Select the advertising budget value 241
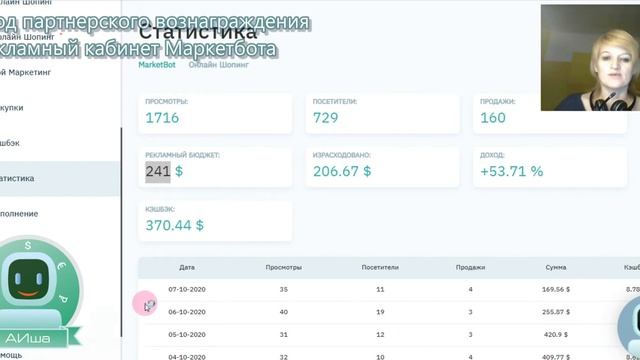 (x=158, y=171)
